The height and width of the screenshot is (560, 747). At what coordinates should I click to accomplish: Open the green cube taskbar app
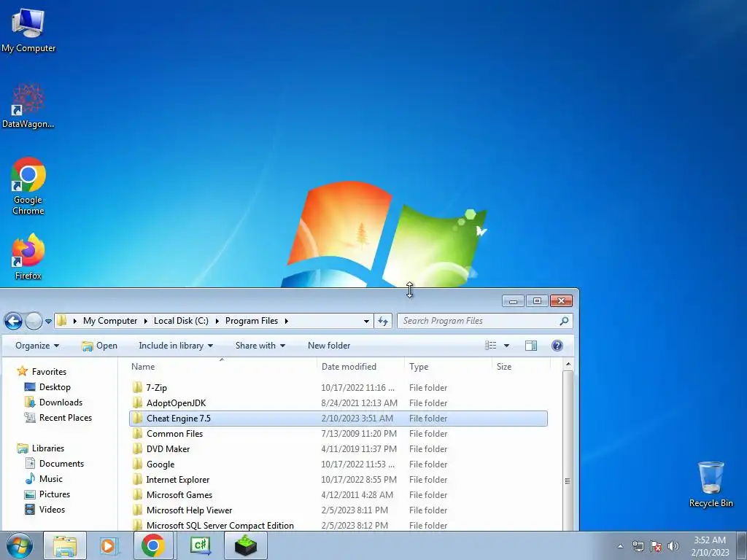tap(245, 545)
